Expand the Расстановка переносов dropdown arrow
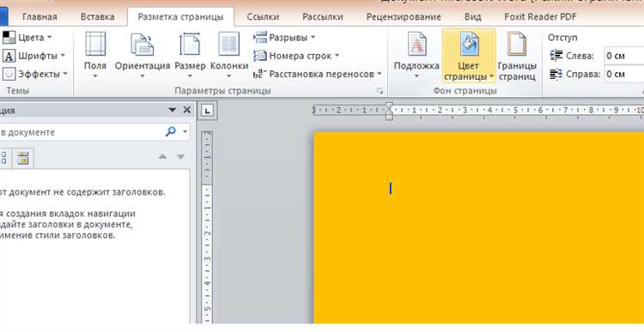The width and height of the screenshot is (644, 332). pyautogui.click(x=379, y=74)
